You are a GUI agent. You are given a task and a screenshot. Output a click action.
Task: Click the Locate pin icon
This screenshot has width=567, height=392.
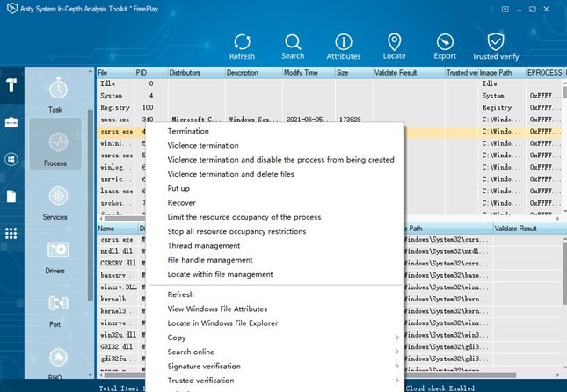tap(394, 43)
